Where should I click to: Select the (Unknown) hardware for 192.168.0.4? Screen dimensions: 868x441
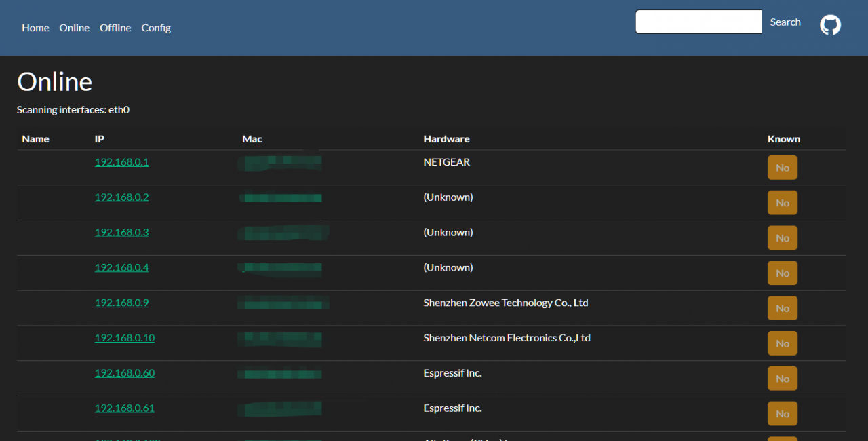pyautogui.click(x=448, y=268)
